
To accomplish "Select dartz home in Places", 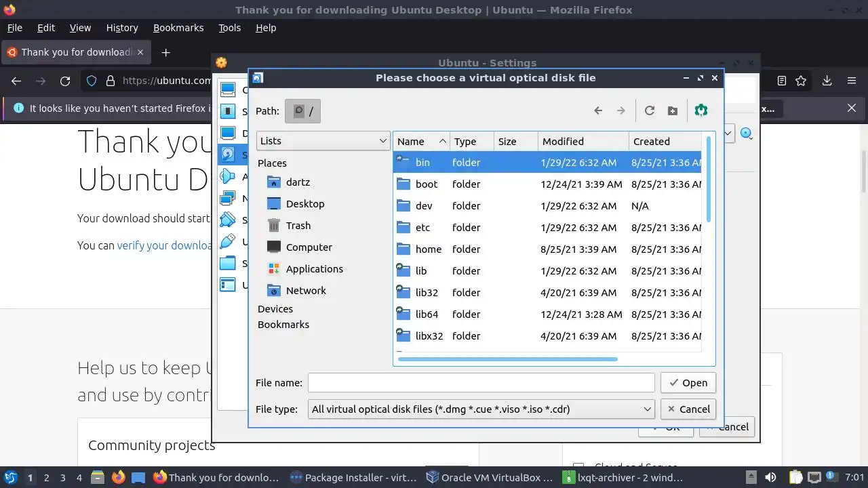I will pos(298,182).
